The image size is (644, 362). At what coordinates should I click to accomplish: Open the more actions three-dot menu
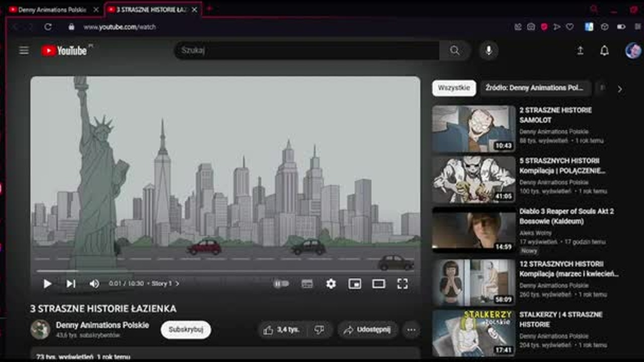click(x=412, y=330)
